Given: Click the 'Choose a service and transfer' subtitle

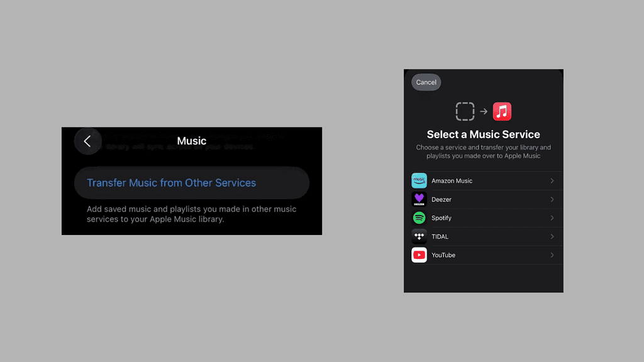Looking at the screenshot, I should click(484, 151).
